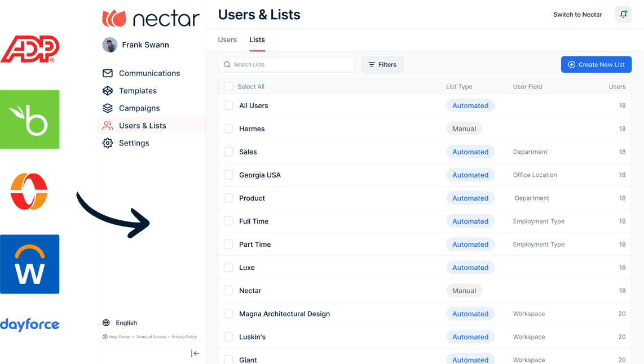Tick the Hermes list checkbox
The width and height of the screenshot is (644, 364).
click(x=229, y=128)
